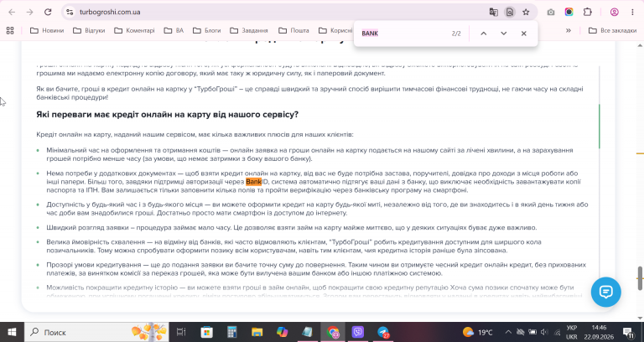Switch keyboard language УКР indicator
Image resolution: width=644 pixels, height=342 pixels.
click(571, 332)
